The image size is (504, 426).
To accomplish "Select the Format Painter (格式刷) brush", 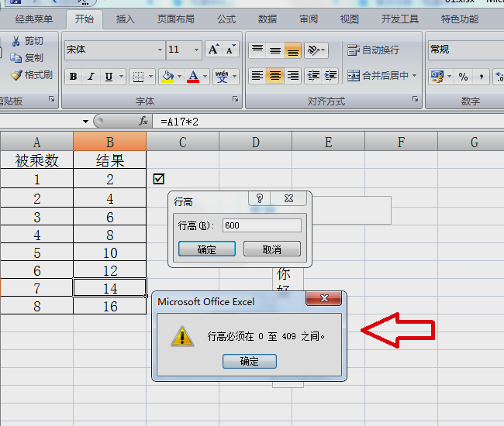I will [32, 75].
